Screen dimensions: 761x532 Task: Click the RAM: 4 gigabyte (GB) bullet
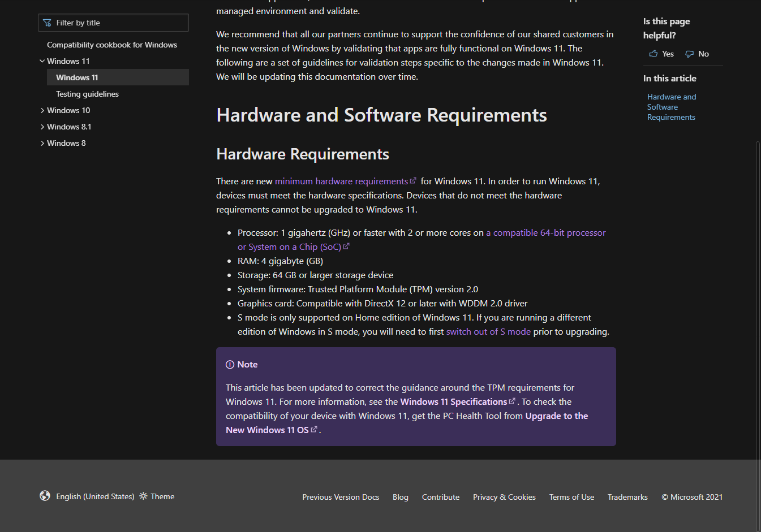point(280,261)
